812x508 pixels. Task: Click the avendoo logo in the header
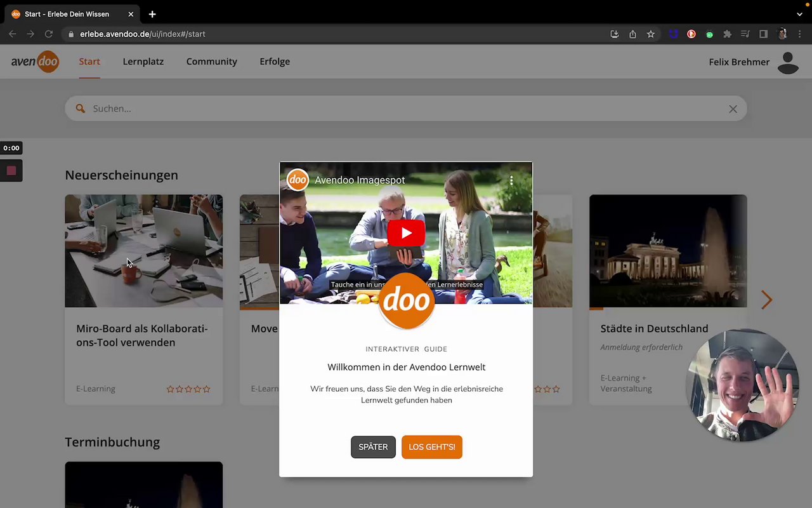click(35, 62)
